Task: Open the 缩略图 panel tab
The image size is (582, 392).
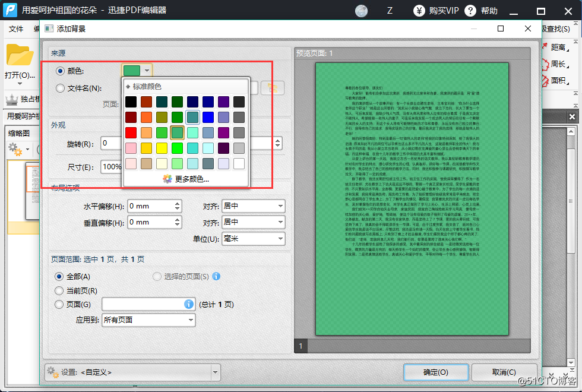Action: (19, 133)
